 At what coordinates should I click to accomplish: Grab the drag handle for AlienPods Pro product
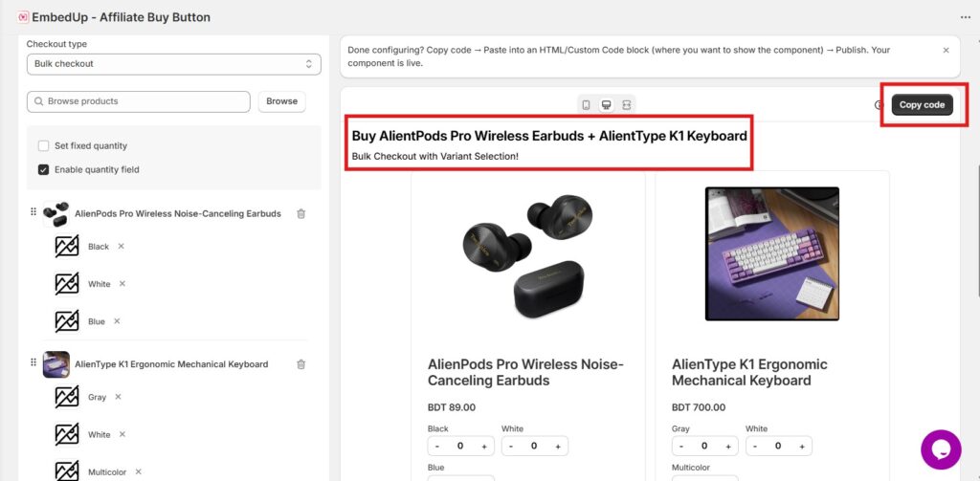[33, 212]
